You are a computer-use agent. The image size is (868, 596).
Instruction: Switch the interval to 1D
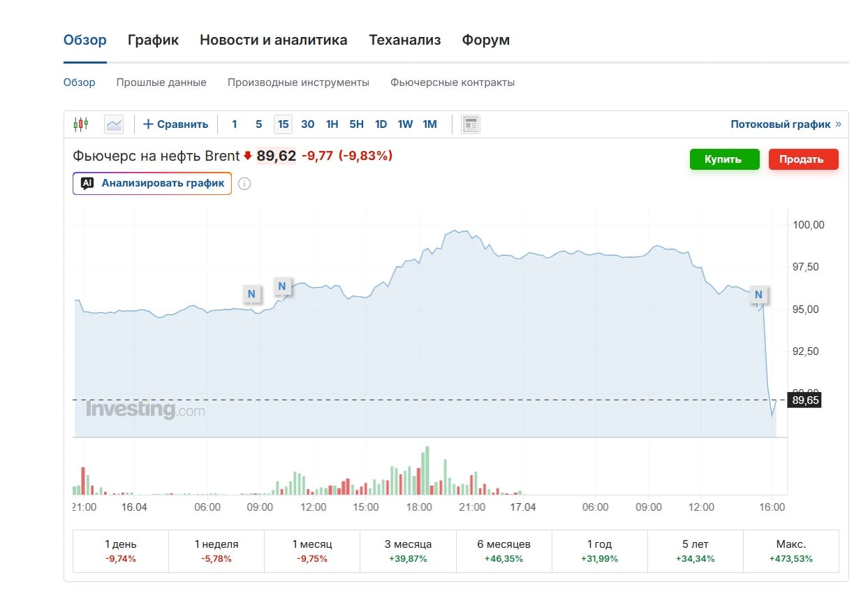(381, 124)
